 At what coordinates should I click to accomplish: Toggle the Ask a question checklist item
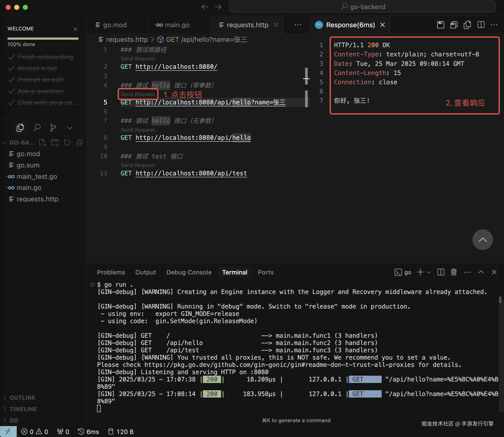tap(40, 91)
